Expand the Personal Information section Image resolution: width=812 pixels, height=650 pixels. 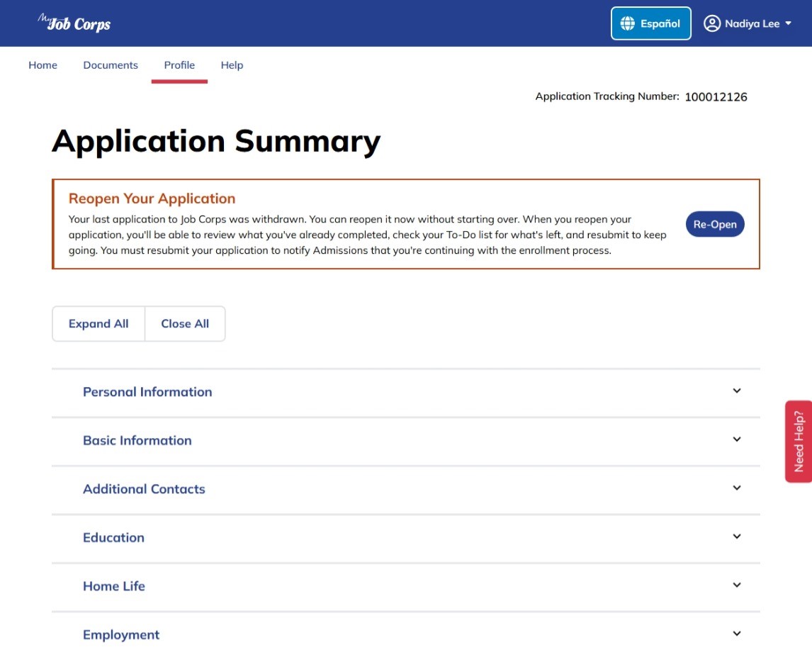pos(406,392)
